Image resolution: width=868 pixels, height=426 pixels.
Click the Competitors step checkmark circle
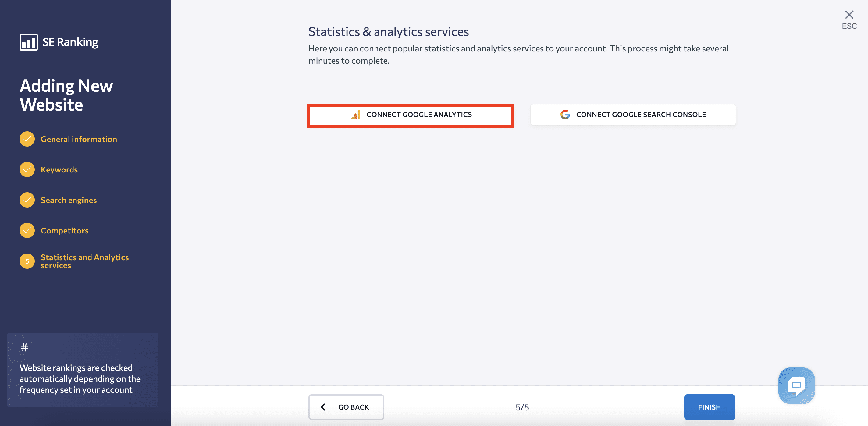[x=27, y=231]
